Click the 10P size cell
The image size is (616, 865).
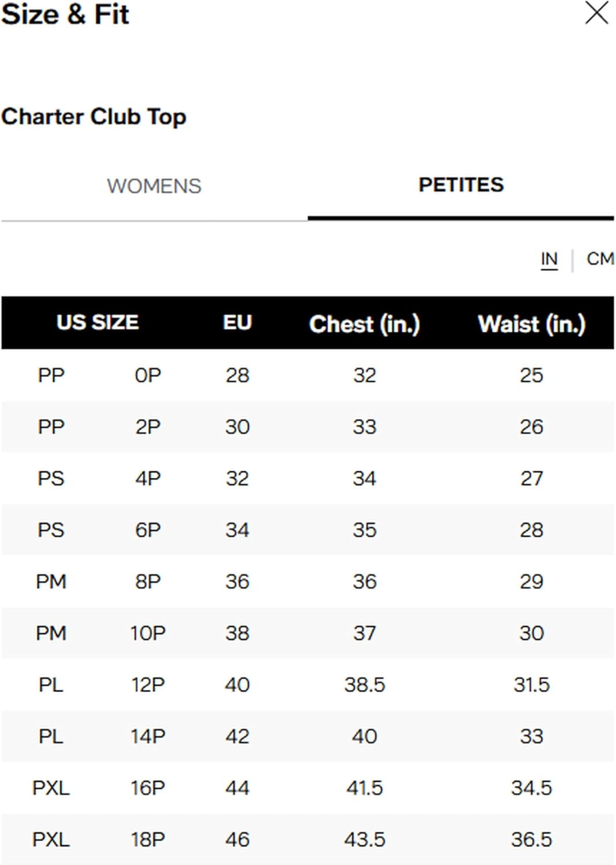(148, 633)
